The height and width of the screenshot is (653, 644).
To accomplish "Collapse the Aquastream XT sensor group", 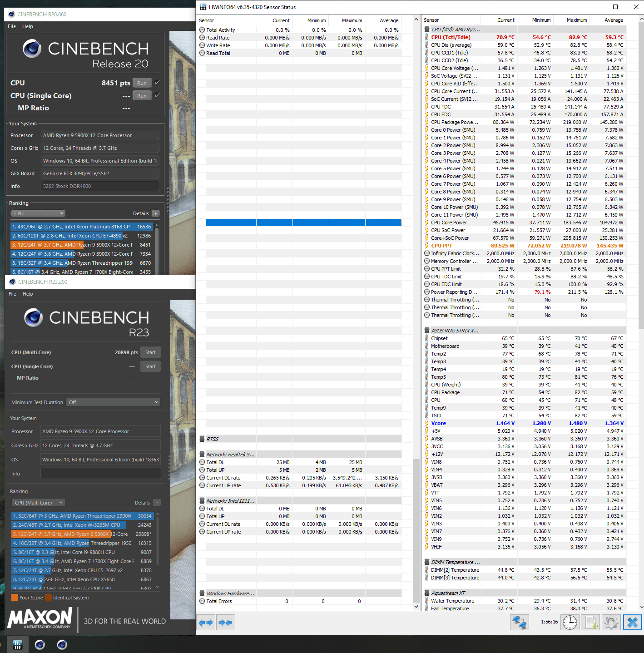I will (427, 593).
